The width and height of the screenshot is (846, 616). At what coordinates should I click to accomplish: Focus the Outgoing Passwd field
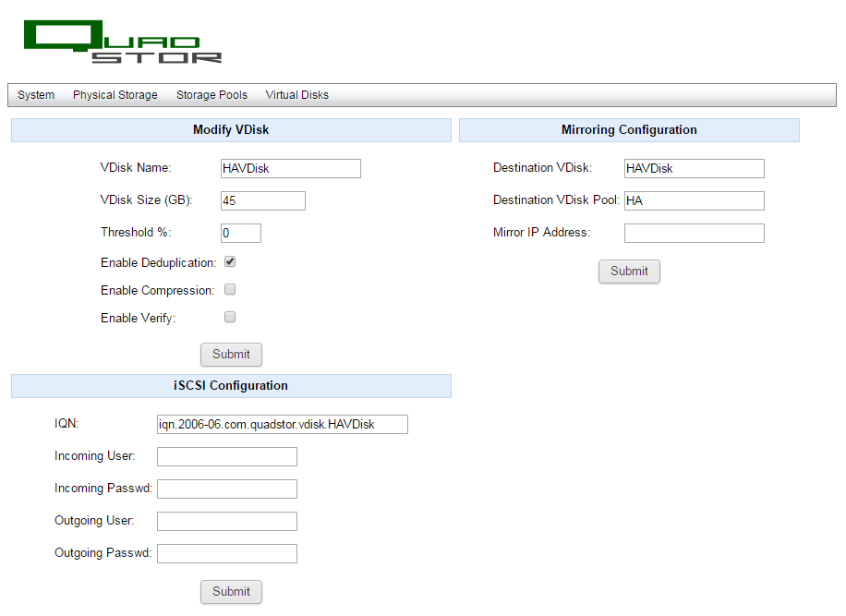pos(227,553)
